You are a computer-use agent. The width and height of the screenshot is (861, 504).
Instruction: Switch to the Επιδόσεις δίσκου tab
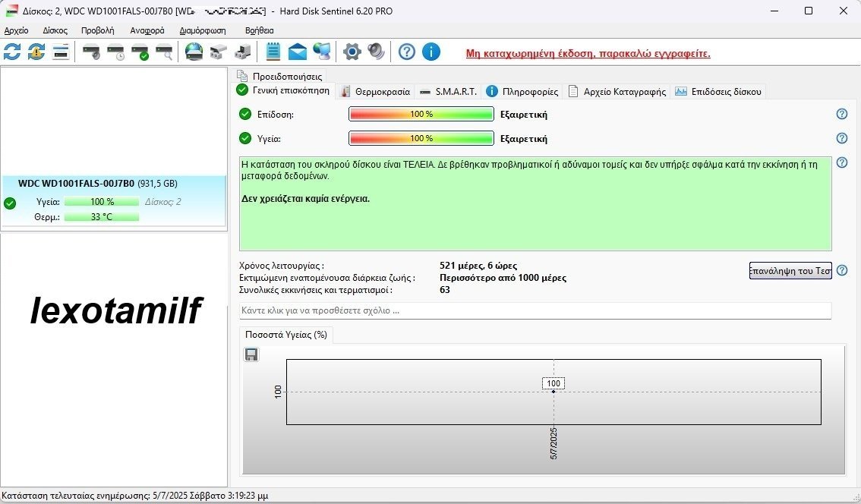[718, 92]
